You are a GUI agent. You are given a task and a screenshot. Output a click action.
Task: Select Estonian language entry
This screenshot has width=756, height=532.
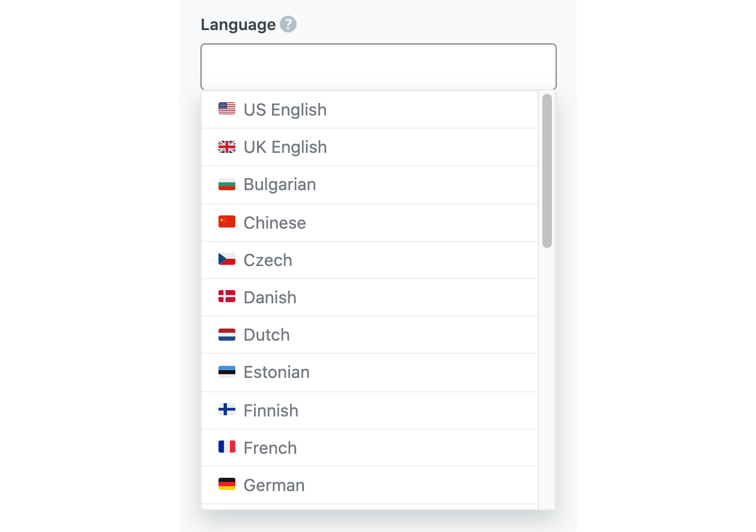370,373
